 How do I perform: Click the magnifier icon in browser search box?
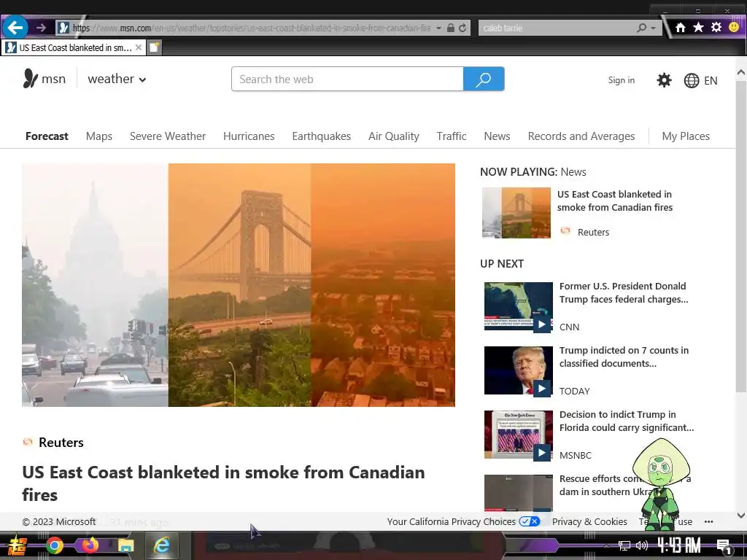click(x=642, y=28)
